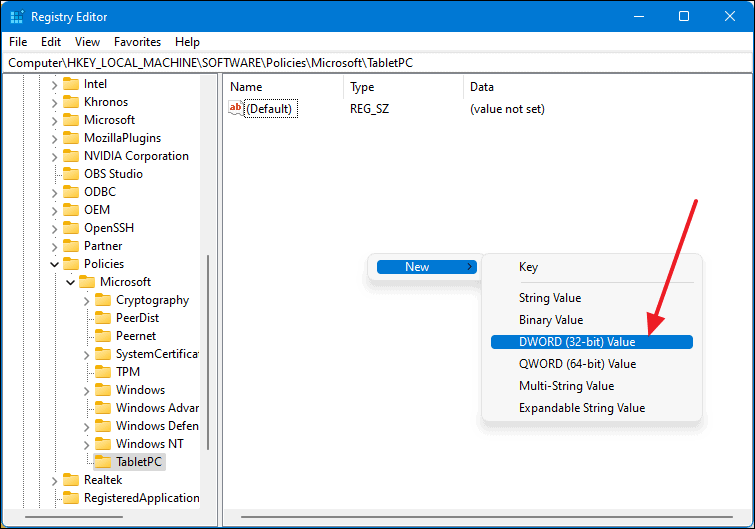Click the values pane horizontal scrollbar
The height and width of the screenshot is (529, 755).
tap(487, 517)
